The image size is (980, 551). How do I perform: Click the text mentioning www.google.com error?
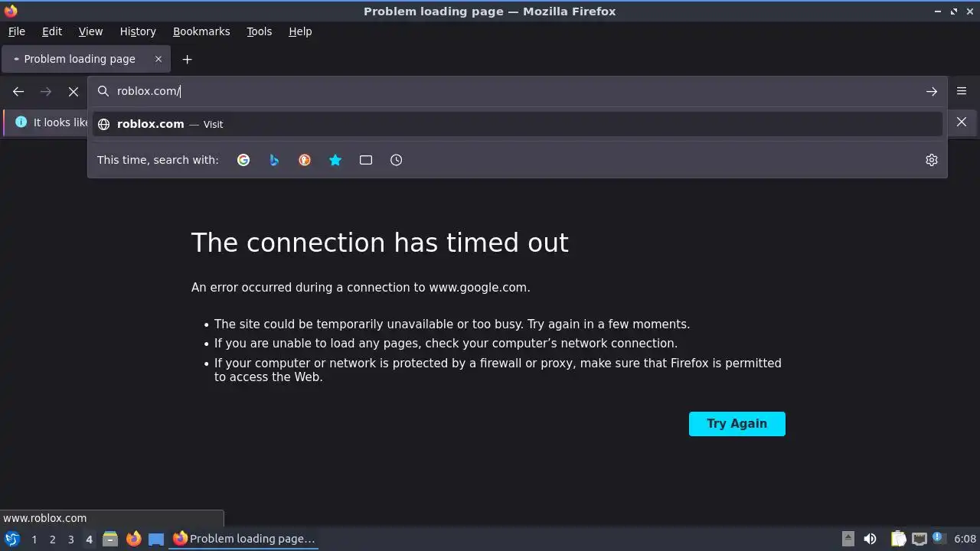pyautogui.click(x=361, y=288)
